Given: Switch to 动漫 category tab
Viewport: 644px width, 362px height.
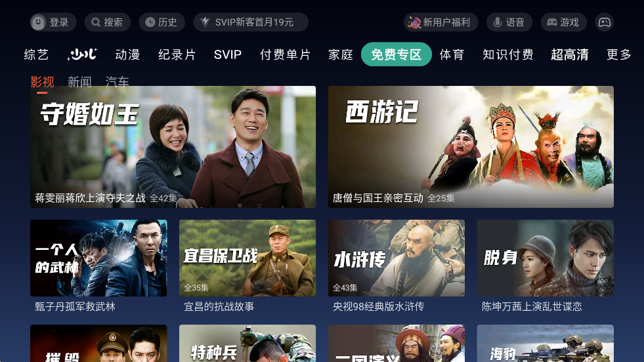Looking at the screenshot, I should click(x=127, y=54).
